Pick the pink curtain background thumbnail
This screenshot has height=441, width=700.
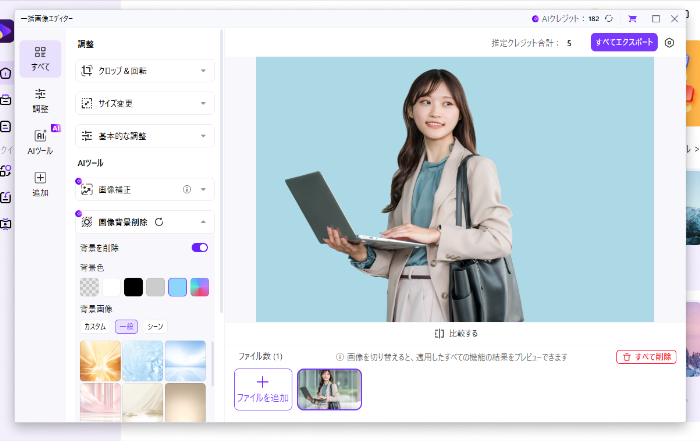tap(100, 402)
